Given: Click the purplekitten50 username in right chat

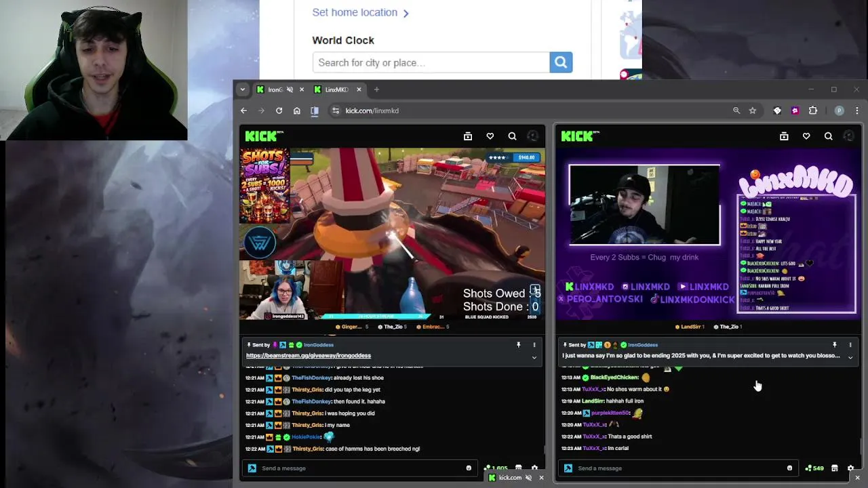Looking at the screenshot, I should tap(610, 413).
